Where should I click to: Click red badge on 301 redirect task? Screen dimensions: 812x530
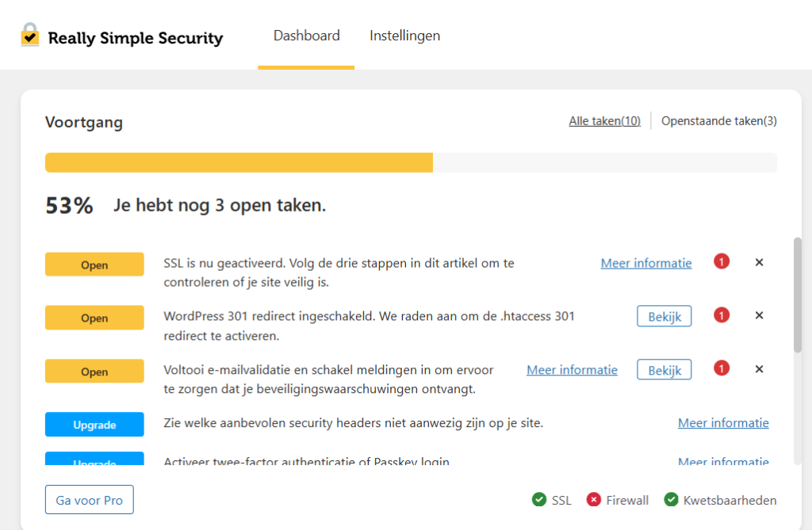click(722, 315)
